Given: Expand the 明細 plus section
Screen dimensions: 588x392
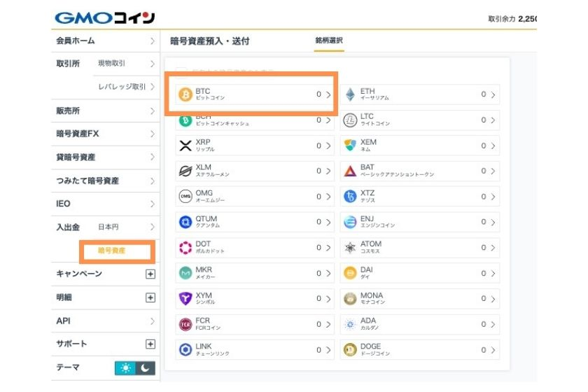Looking at the screenshot, I should (x=150, y=297).
